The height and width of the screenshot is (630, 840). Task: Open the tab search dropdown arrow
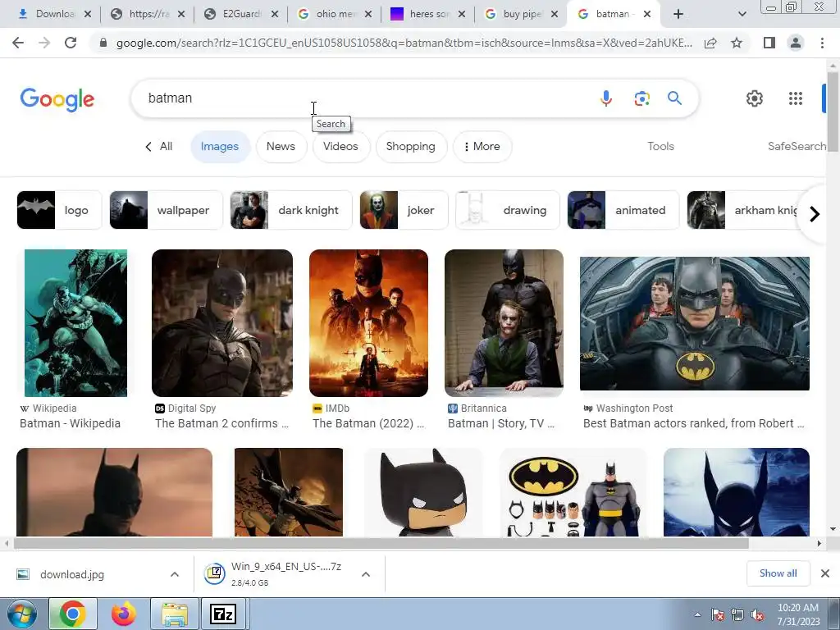tap(742, 15)
